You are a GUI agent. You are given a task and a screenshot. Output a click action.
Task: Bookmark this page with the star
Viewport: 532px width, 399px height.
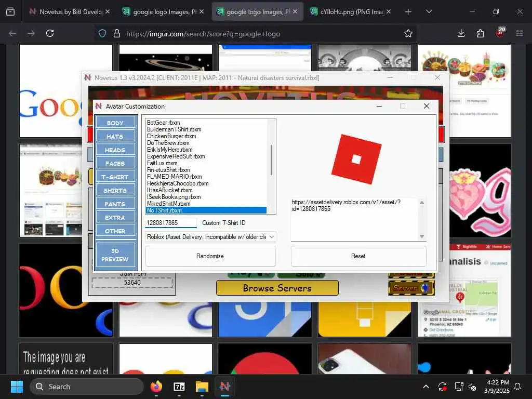click(x=408, y=33)
